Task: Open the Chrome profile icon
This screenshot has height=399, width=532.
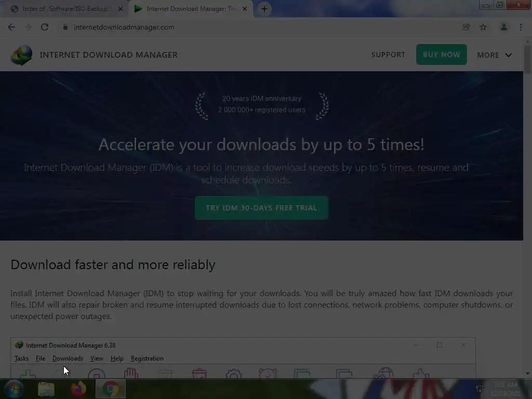Action: 504,27
